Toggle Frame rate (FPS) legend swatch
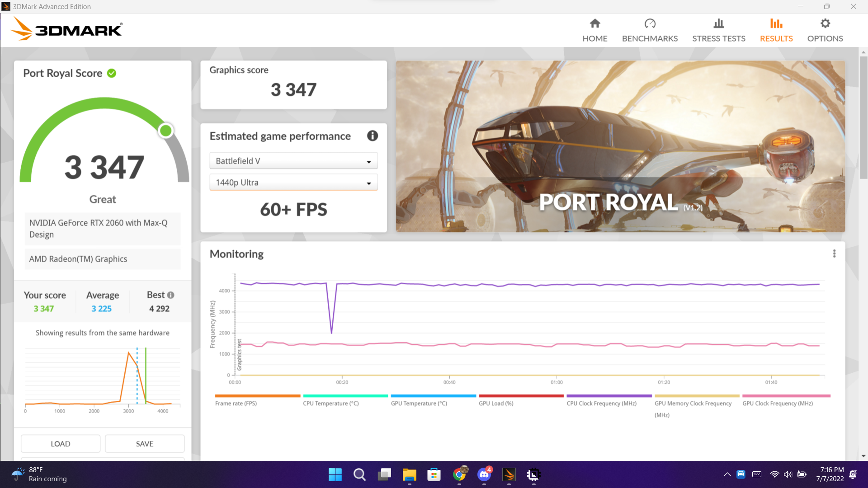Viewport: 868px width, 488px height. pyautogui.click(x=258, y=396)
